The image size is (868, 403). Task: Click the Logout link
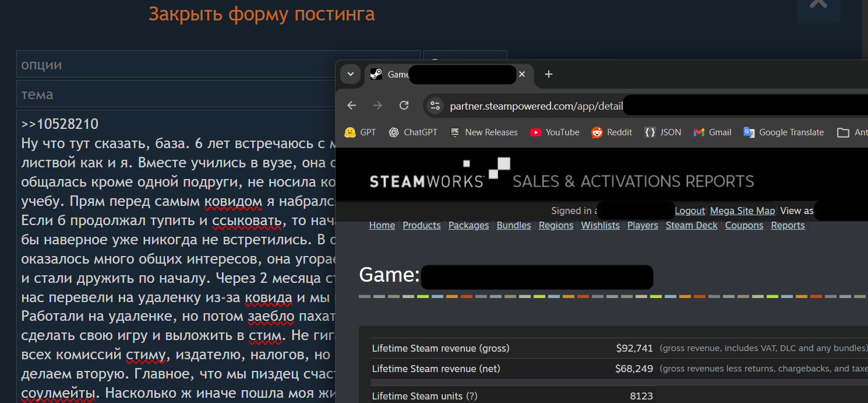(690, 211)
